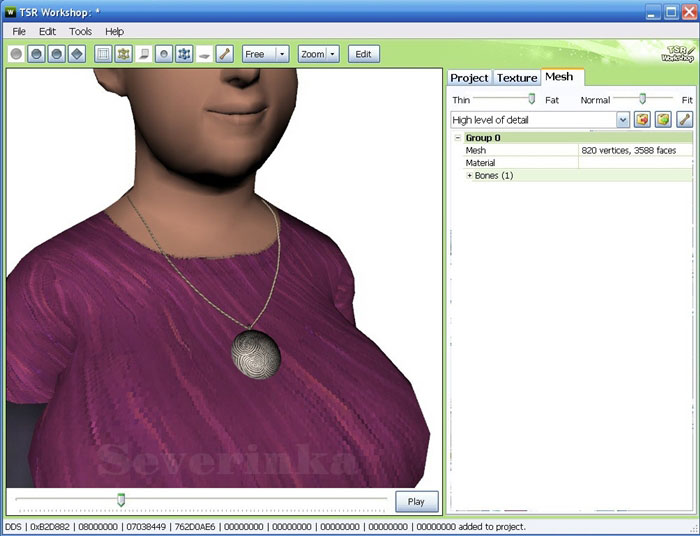Viewport: 700px width, 536px height.
Task: Toggle the flat floor plane display icon
Action: click(204, 54)
